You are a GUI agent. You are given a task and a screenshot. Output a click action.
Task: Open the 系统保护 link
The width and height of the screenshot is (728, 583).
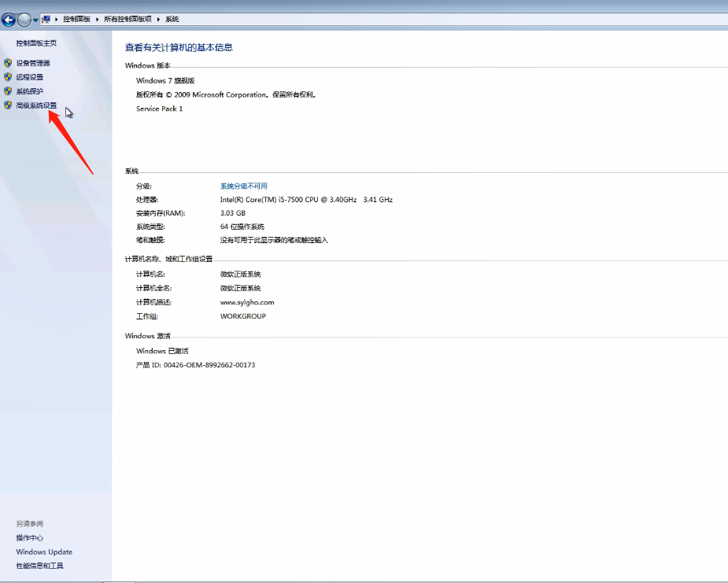coord(30,91)
